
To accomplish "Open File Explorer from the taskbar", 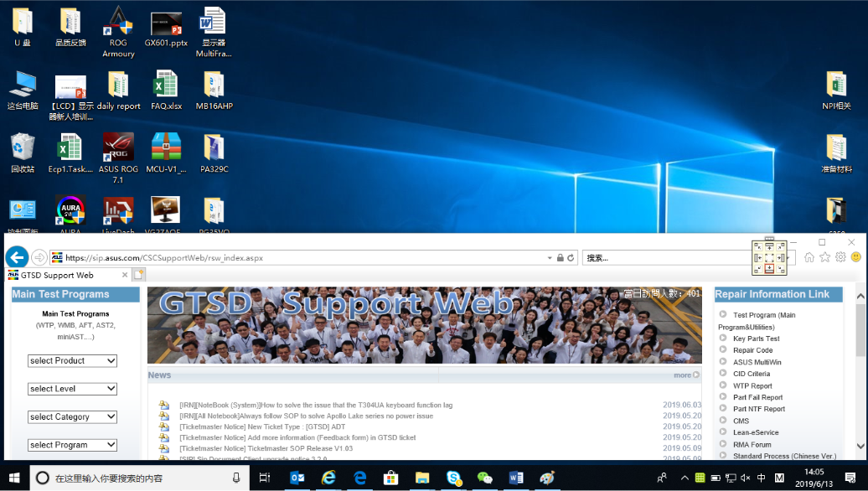I will click(x=422, y=478).
